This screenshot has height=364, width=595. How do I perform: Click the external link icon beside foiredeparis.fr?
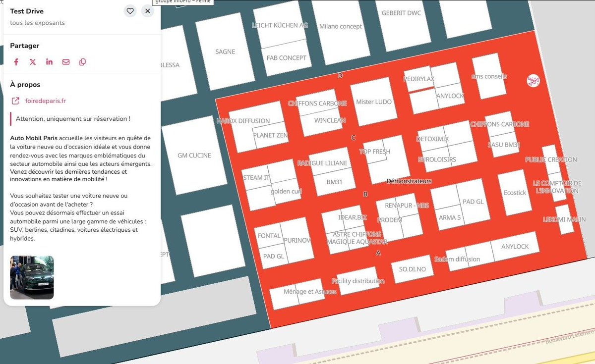point(15,101)
